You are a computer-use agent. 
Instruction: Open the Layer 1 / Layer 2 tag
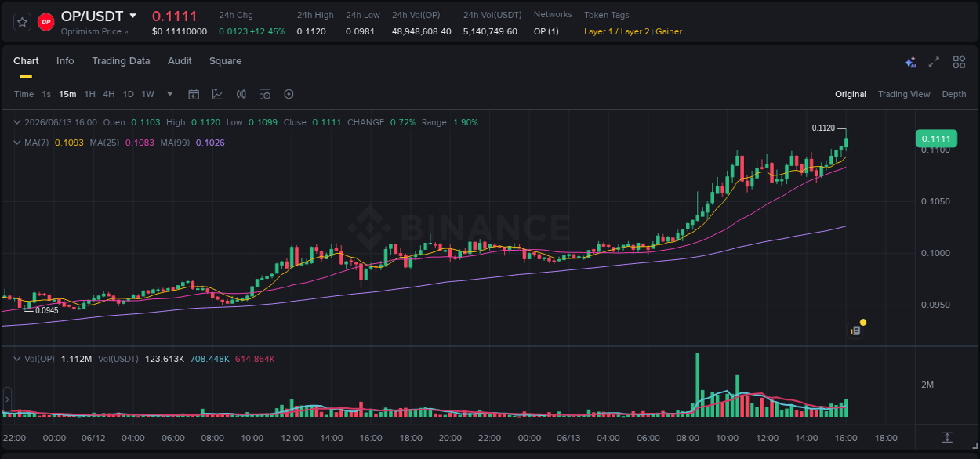click(617, 31)
